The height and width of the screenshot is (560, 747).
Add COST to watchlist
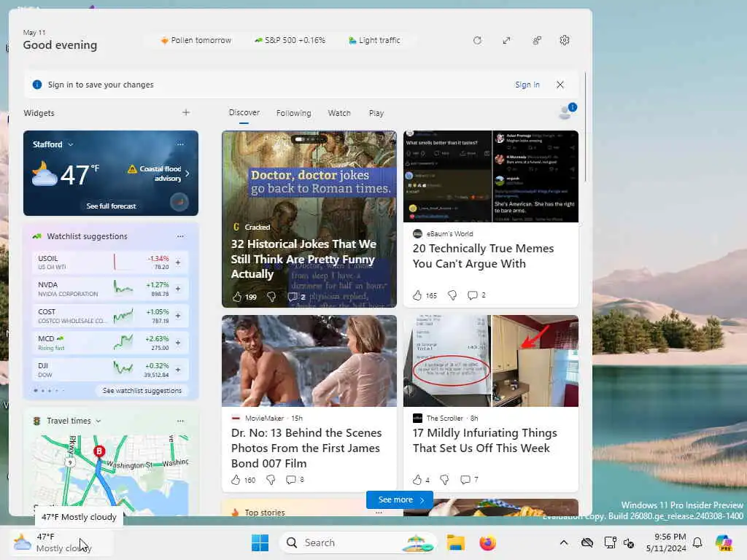pos(178,316)
